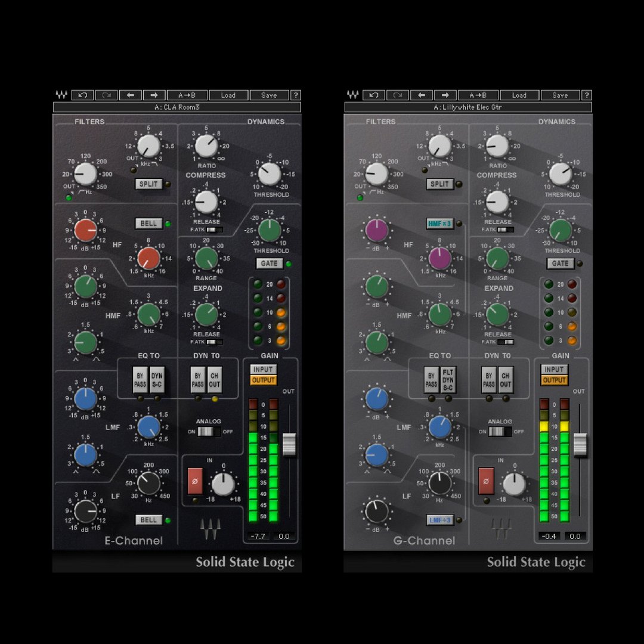644x644 pixels.
Task: Flip the compressor F.ATK switch in E-Channel
Action: point(215,230)
